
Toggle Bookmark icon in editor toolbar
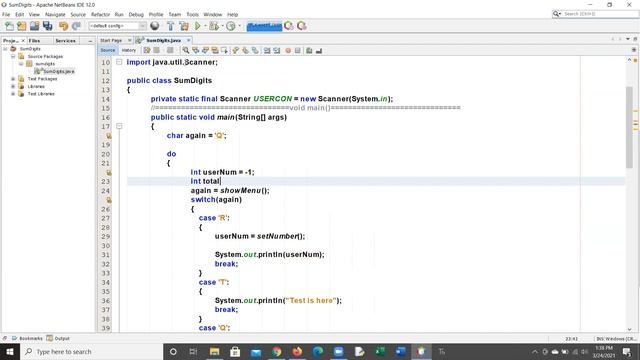(x=255, y=50)
